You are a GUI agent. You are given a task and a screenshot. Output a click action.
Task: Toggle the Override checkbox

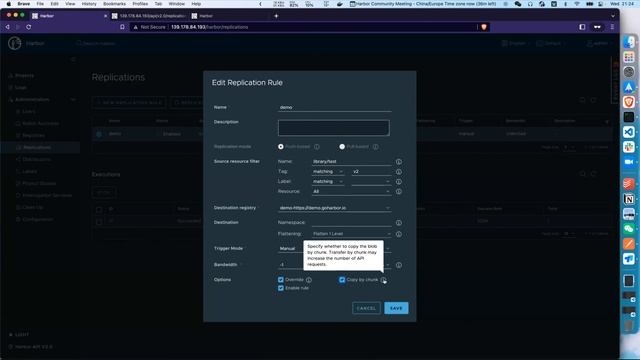pos(281,280)
